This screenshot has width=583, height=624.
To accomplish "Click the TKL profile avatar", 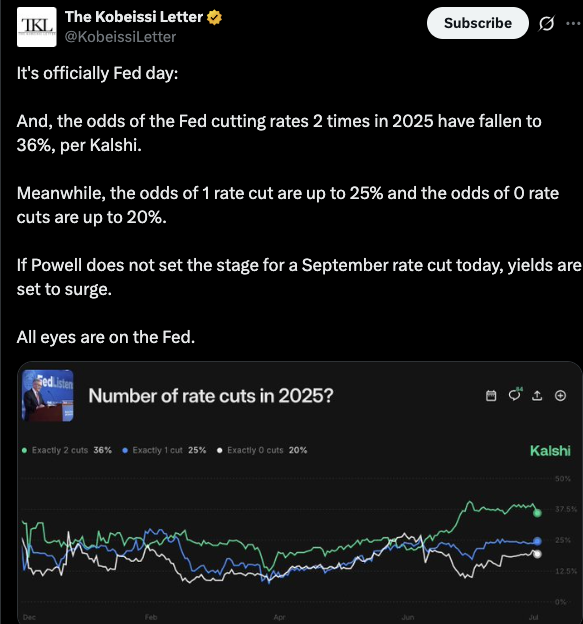I will (x=37, y=27).
